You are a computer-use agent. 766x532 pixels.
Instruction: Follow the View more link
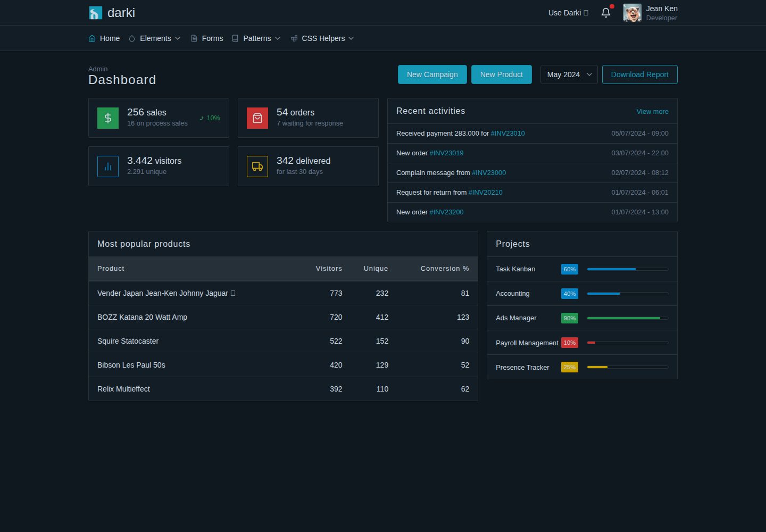[653, 112]
